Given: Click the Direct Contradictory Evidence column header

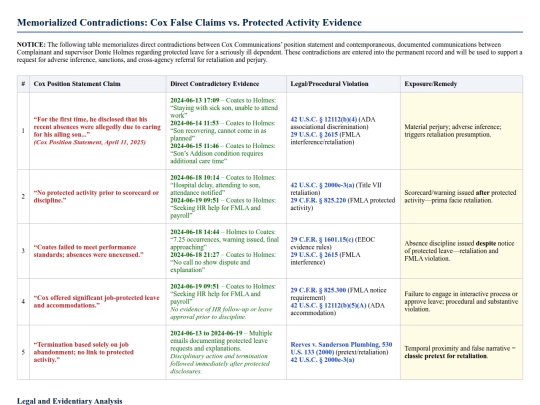Looking at the screenshot, I should 214,84.
